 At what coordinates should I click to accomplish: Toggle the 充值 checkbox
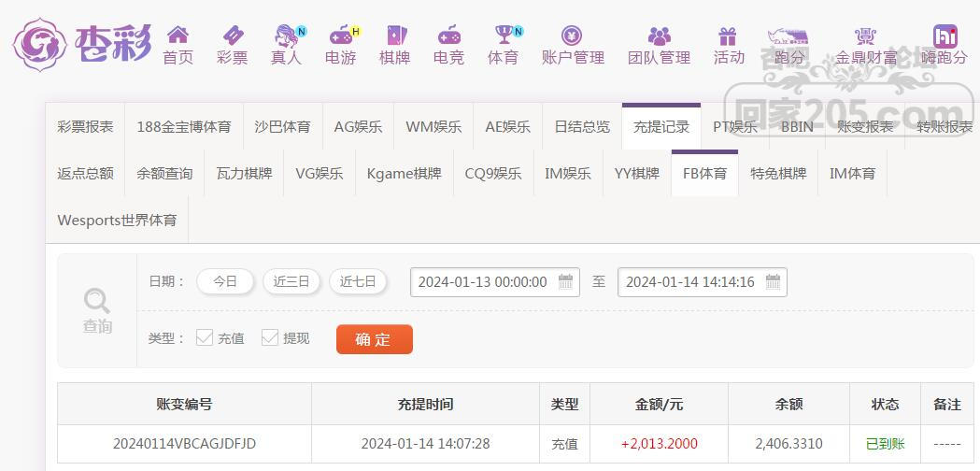point(205,337)
